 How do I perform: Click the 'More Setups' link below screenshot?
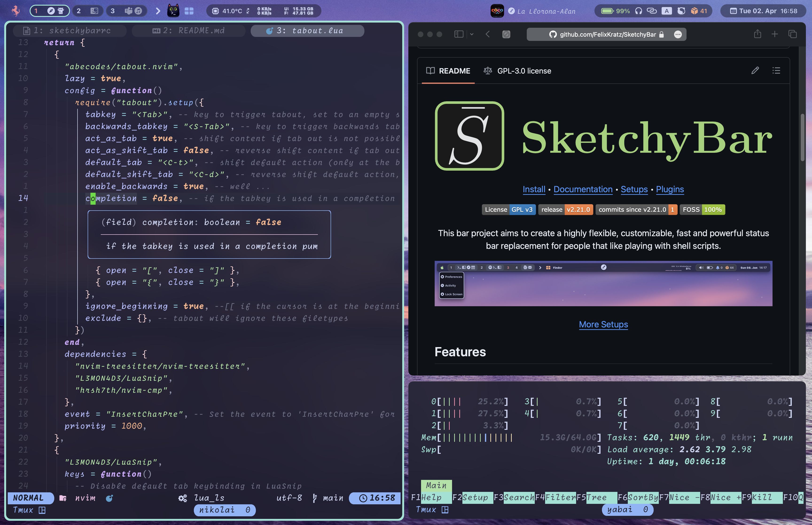(604, 324)
